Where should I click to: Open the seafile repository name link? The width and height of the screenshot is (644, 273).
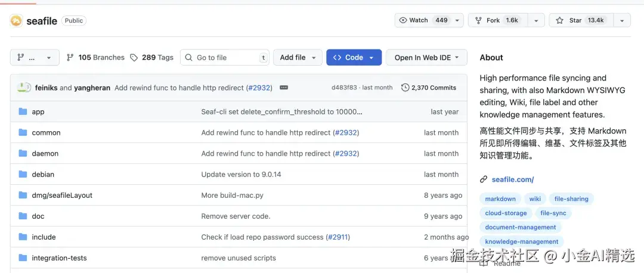point(42,21)
